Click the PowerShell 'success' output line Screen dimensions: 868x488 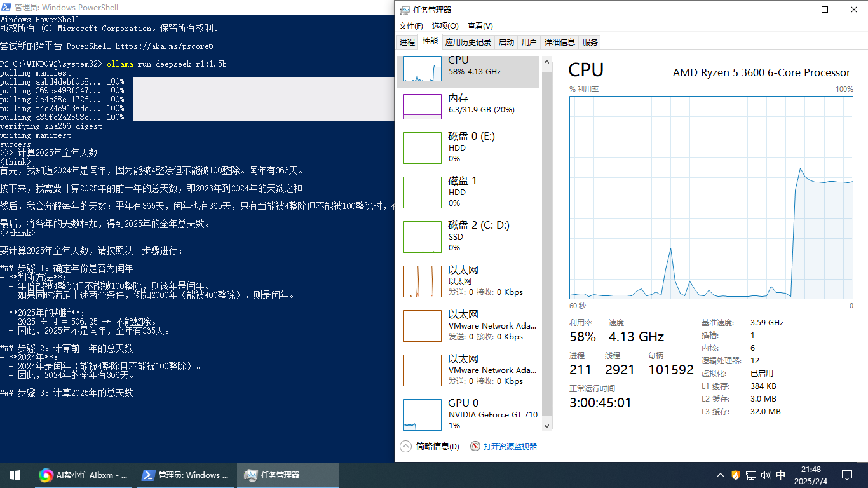[x=15, y=144]
